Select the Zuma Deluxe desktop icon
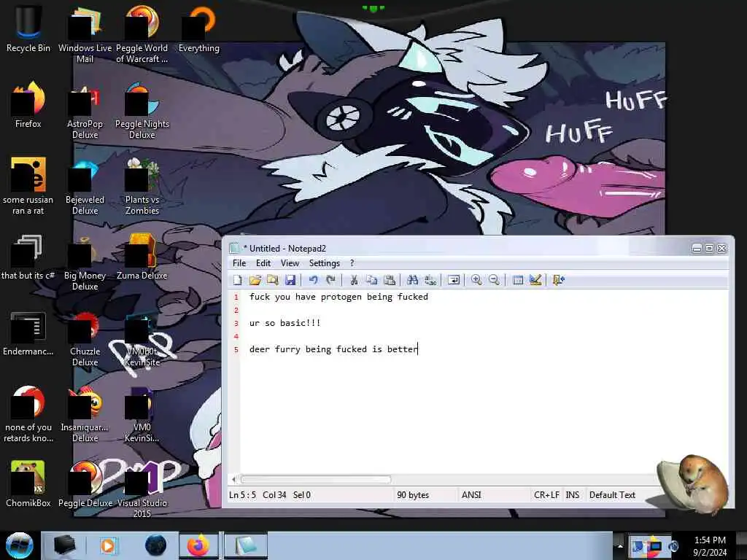Screen dimensions: 747x560 (x=142, y=257)
